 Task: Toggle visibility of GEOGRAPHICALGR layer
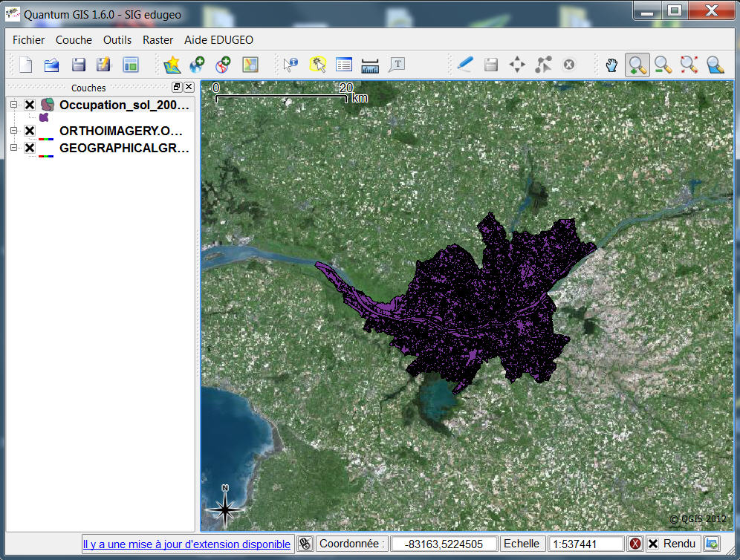pos(30,148)
